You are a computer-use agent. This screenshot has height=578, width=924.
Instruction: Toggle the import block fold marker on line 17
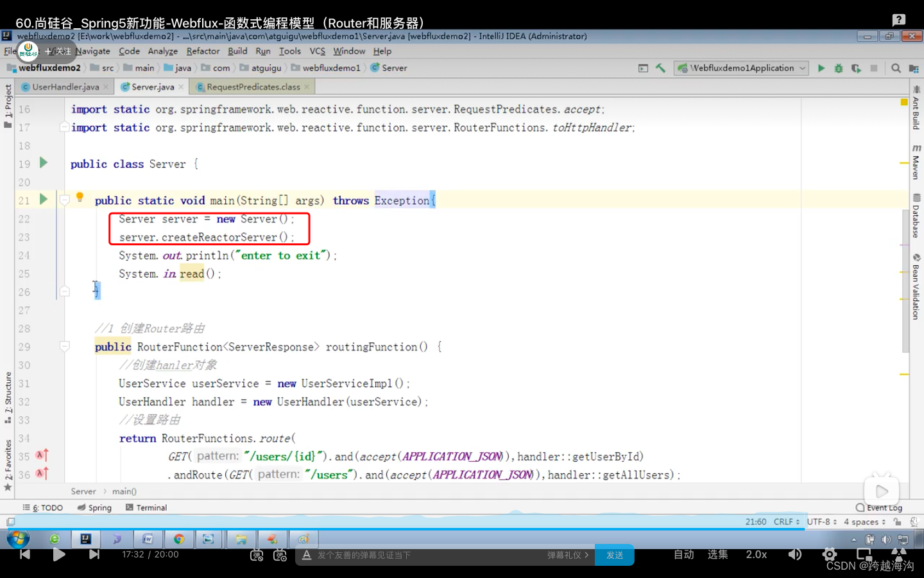tap(64, 127)
